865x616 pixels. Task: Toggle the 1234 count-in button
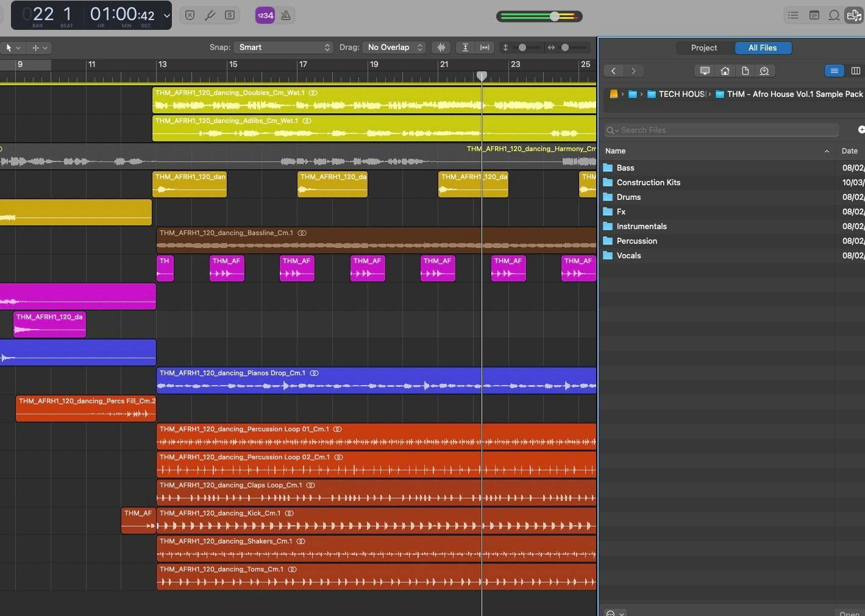tap(265, 15)
